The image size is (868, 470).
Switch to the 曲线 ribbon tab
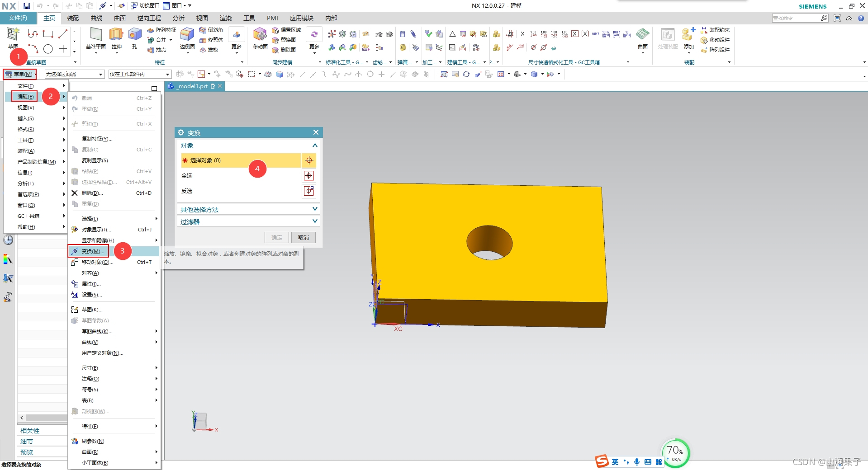pos(96,18)
